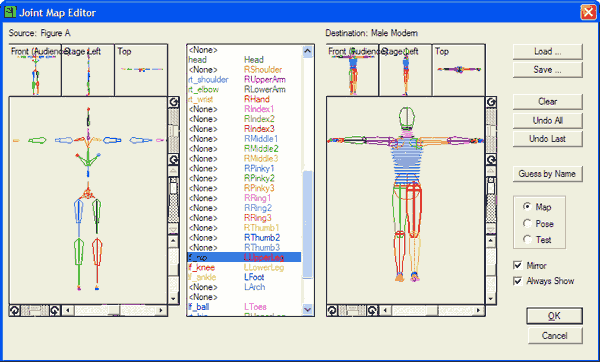
Task: Open the destination Front (Audience) thumbnail view
Action: (352, 70)
